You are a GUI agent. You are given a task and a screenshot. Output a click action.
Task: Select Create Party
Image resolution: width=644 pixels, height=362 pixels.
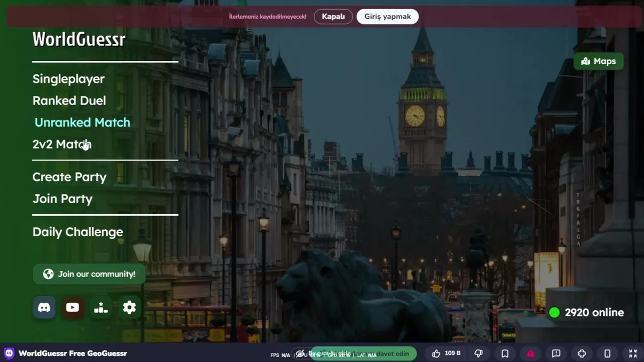click(69, 177)
